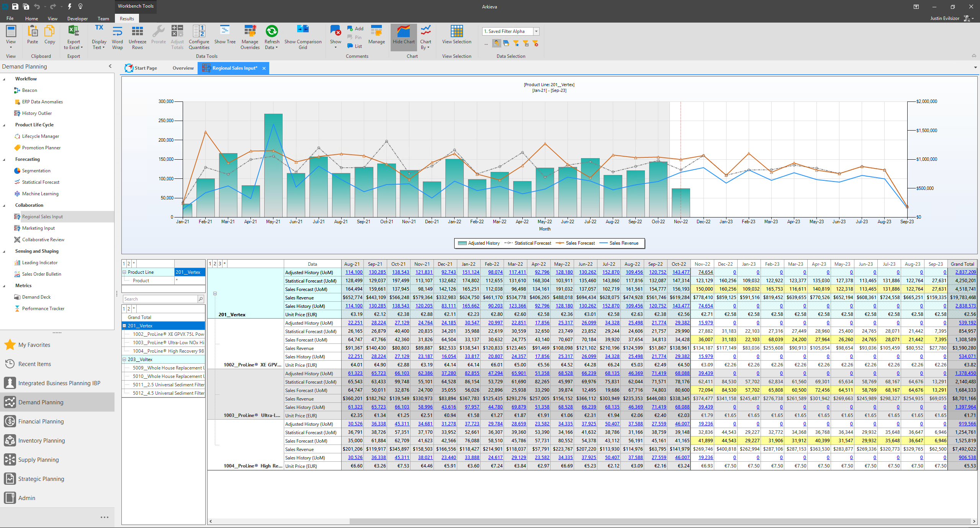Switch to the Developer ribbon tab
The image size is (980, 528).
click(x=77, y=18)
